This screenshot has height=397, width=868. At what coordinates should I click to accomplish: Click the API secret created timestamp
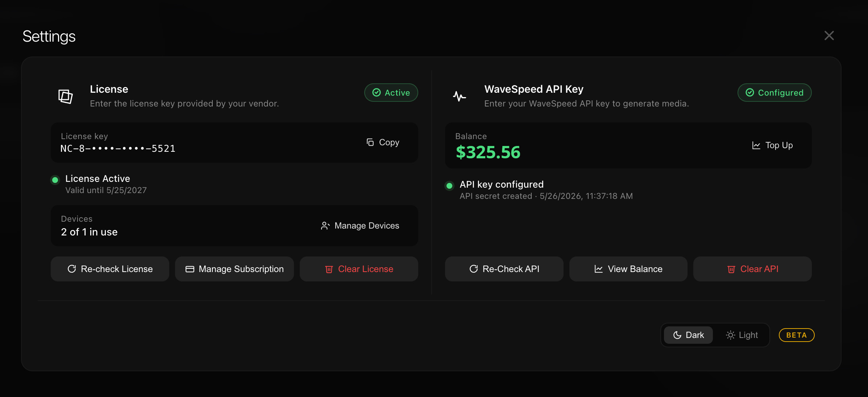click(x=546, y=196)
